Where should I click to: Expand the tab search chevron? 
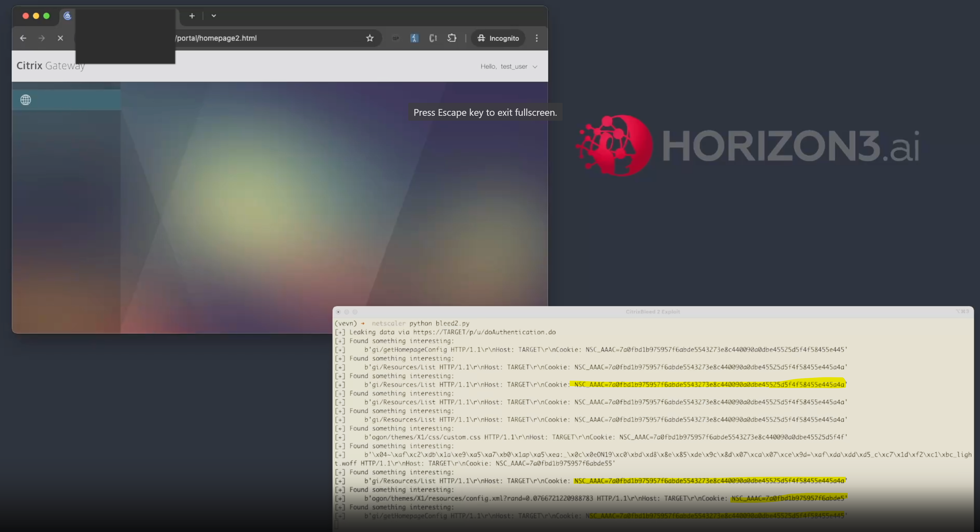pos(214,16)
